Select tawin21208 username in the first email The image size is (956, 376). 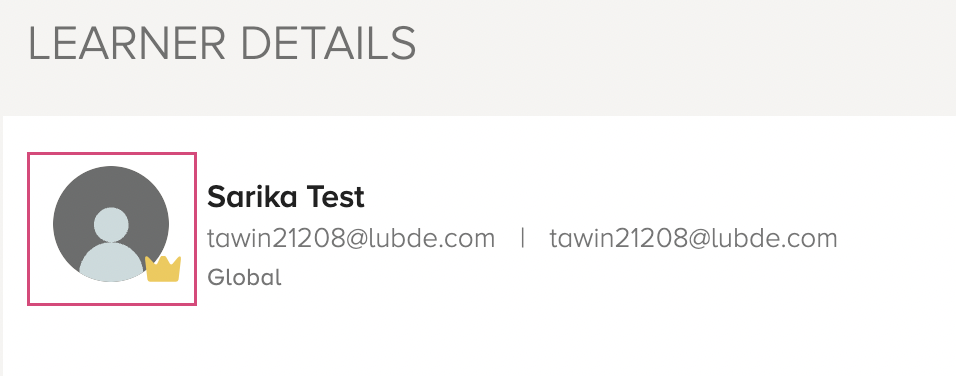pos(276,238)
